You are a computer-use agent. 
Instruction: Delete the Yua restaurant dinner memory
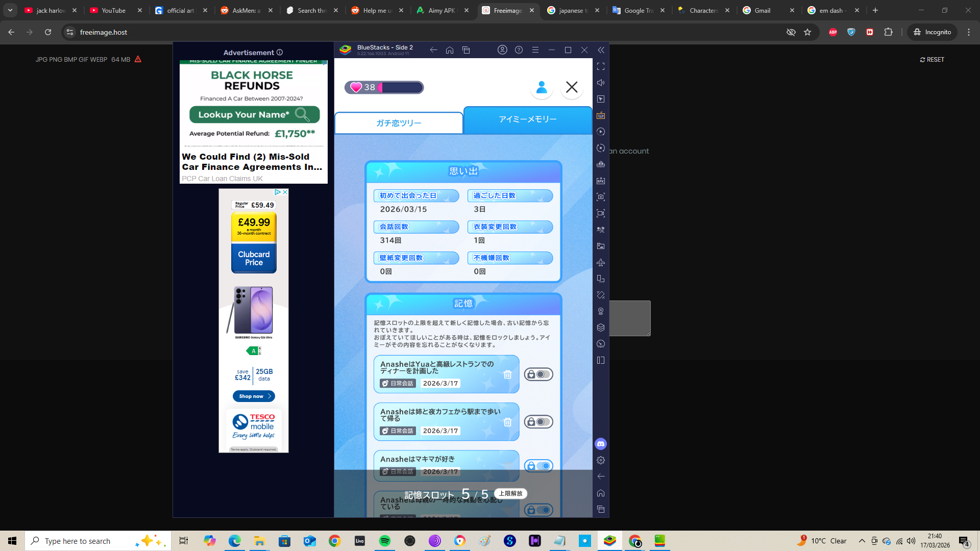click(x=507, y=374)
